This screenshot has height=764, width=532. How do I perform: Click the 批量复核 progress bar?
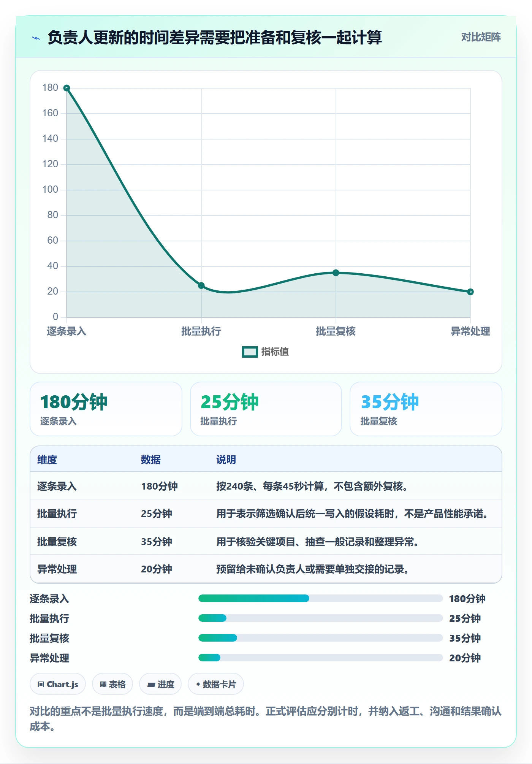pos(320,638)
